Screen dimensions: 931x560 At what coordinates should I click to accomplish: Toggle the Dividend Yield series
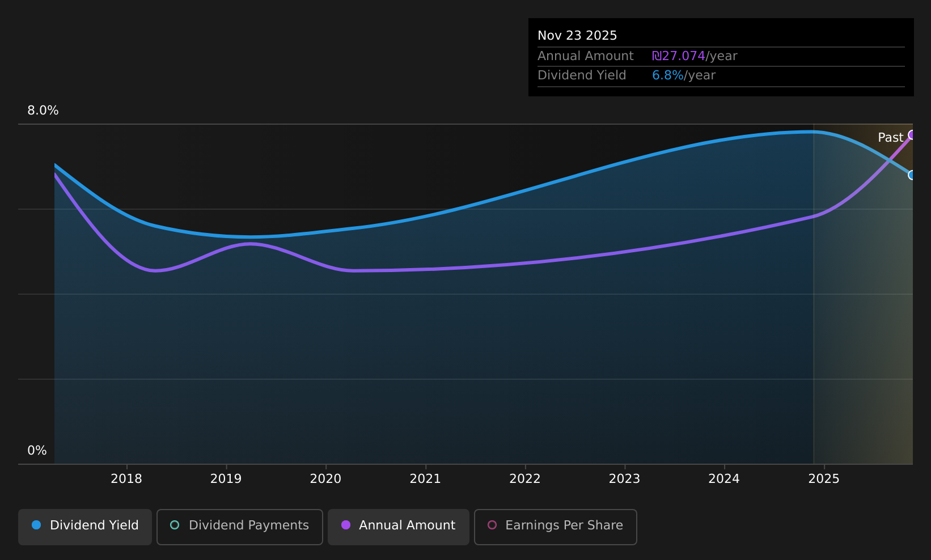click(85, 527)
